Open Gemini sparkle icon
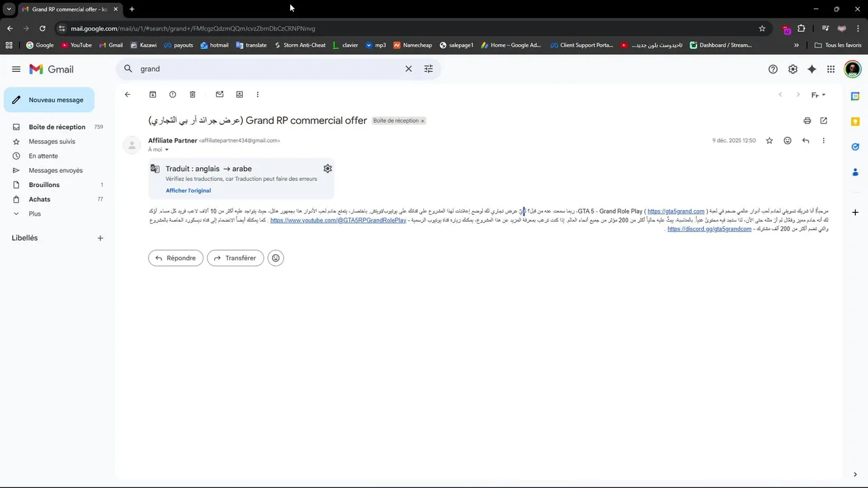The height and width of the screenshot is (488, 868). tap(812, 69)
